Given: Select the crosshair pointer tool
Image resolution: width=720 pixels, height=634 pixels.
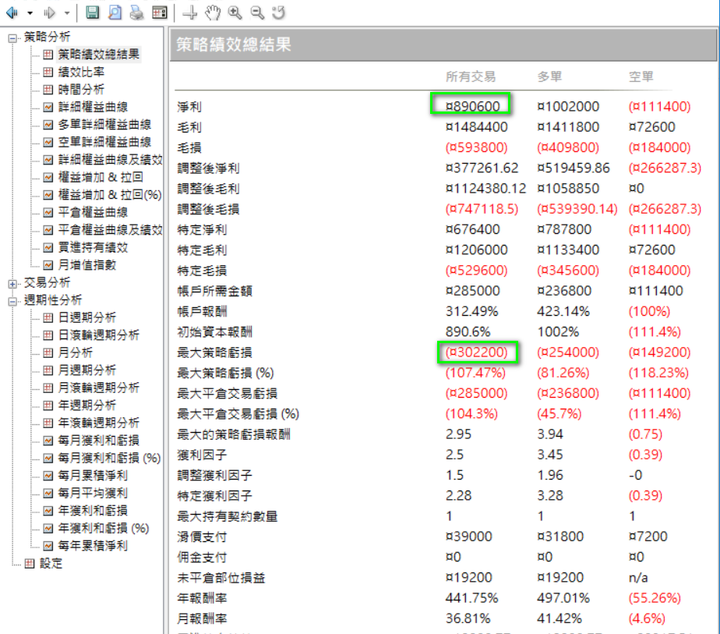Looking at the screenshot, I should coord(190,13).
